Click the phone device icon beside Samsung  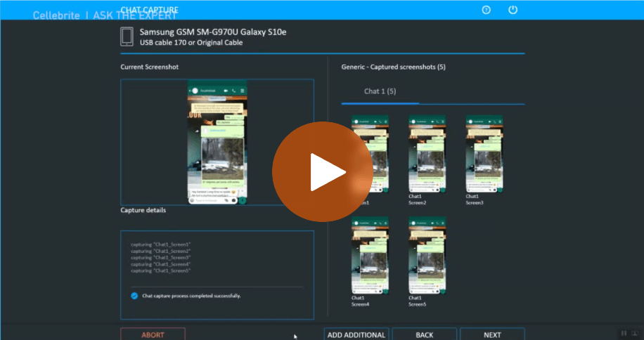[127, 37]
